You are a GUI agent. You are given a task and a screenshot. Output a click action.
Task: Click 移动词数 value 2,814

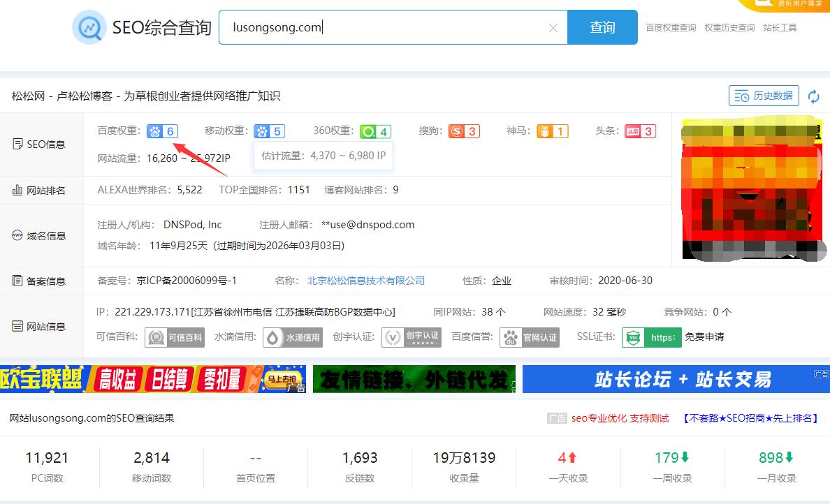[152, 457]
